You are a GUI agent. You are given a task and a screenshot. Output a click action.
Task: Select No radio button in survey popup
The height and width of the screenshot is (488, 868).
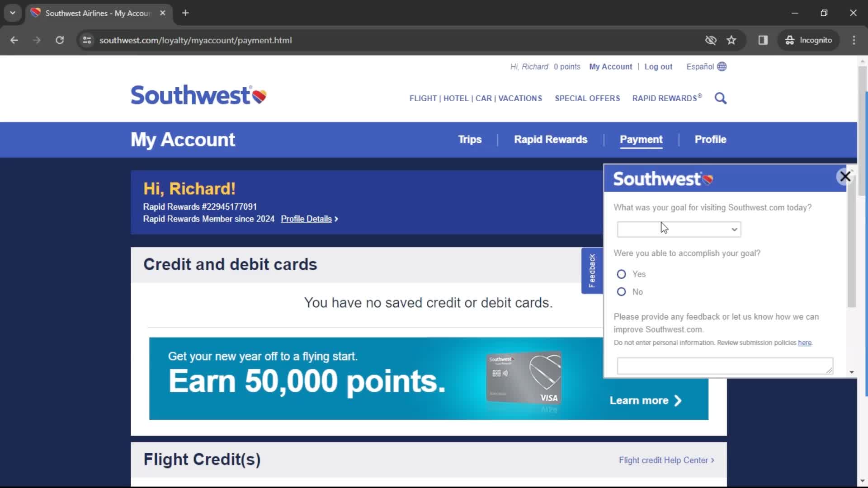click(621, 291)
